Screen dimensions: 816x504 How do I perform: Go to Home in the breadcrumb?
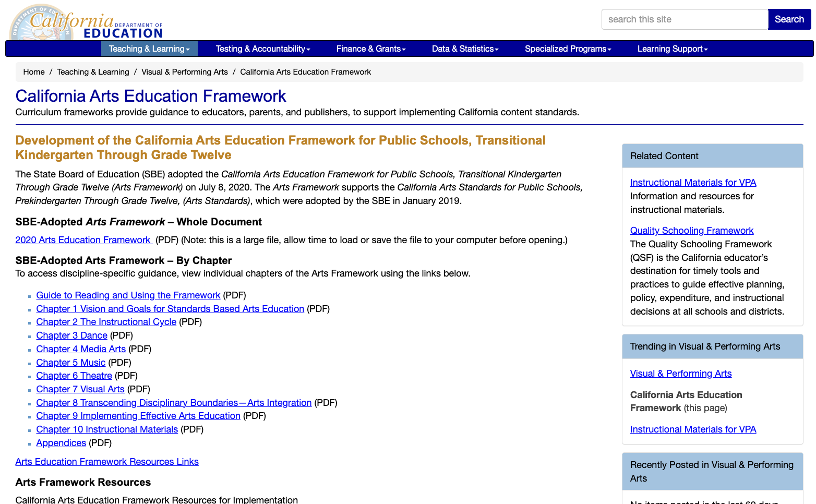34,72
